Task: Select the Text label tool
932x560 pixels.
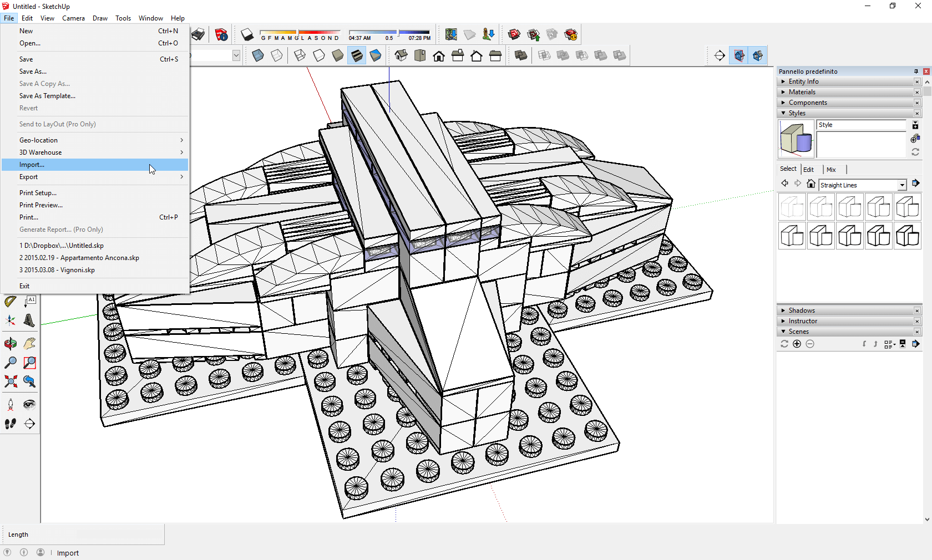Action: pos(30,301)
